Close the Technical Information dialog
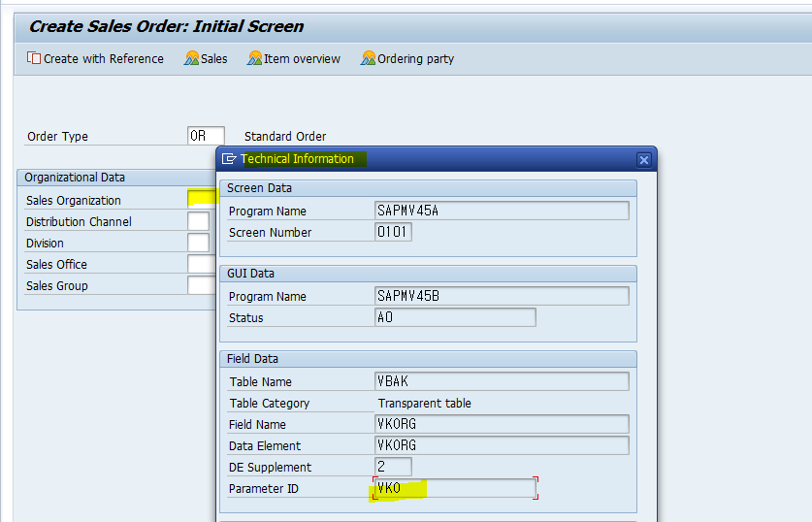Screen dimensions: 812x522 tap(644, 160)
